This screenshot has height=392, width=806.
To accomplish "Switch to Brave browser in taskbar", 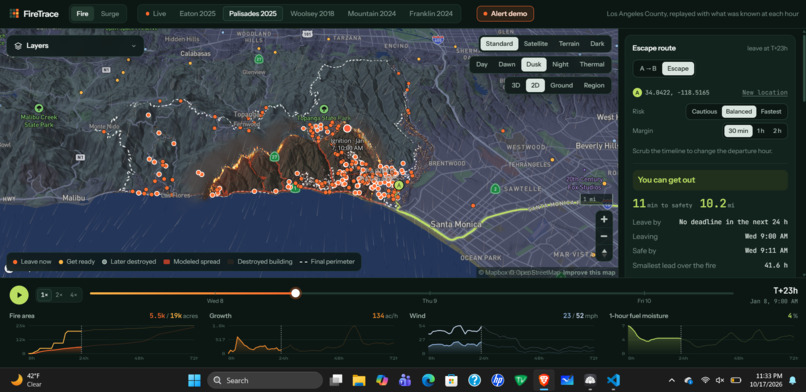I will [x=544, y=380].
